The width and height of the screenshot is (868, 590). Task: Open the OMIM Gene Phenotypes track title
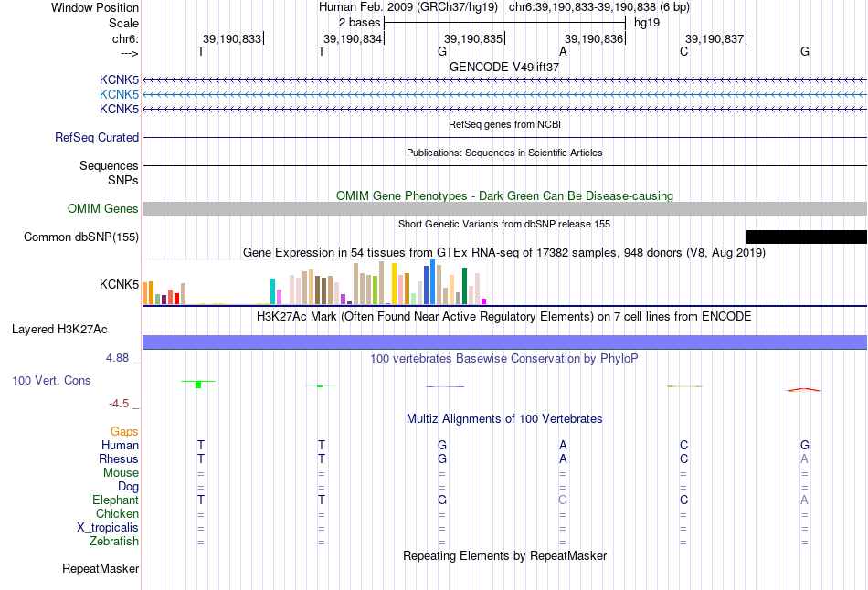pyautogui.click(x=504, y=196)
